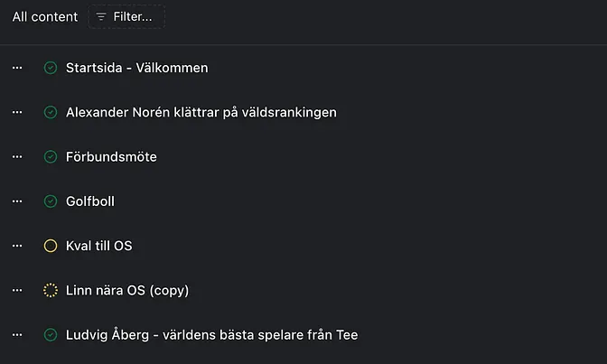Click the three dots beside Golfboll
The image size is (607, 364).
[x=16, y=201]
